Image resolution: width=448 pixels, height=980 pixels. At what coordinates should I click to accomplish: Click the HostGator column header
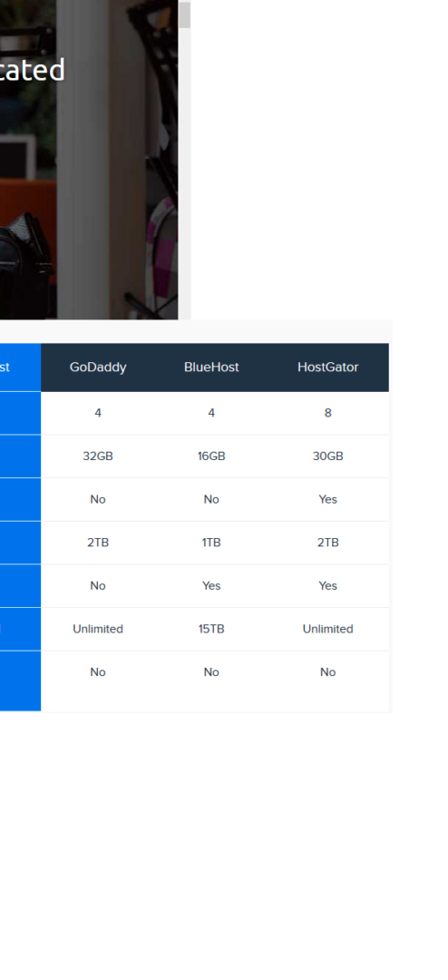click(328, 367)
